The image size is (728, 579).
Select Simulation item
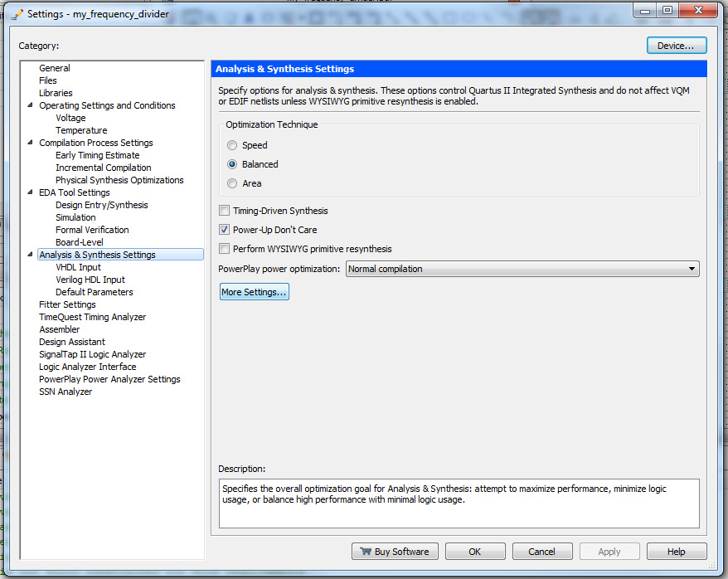click(x=75, y=217)
